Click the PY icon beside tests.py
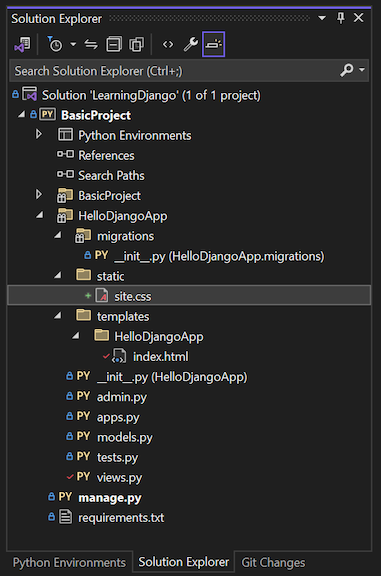Viewport: 381px width, 576px height. click(x=83, y=457)
